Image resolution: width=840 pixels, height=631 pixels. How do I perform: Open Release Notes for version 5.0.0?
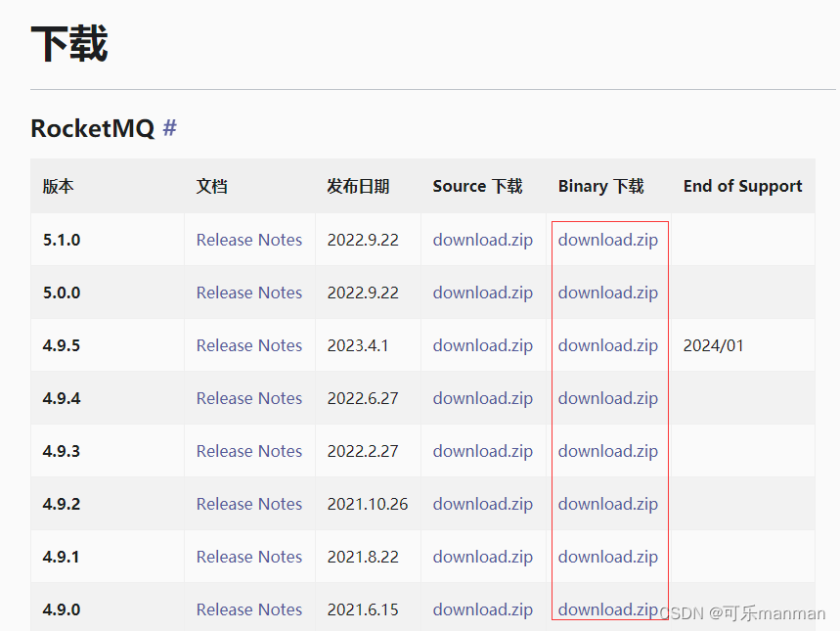pos(248,293)
